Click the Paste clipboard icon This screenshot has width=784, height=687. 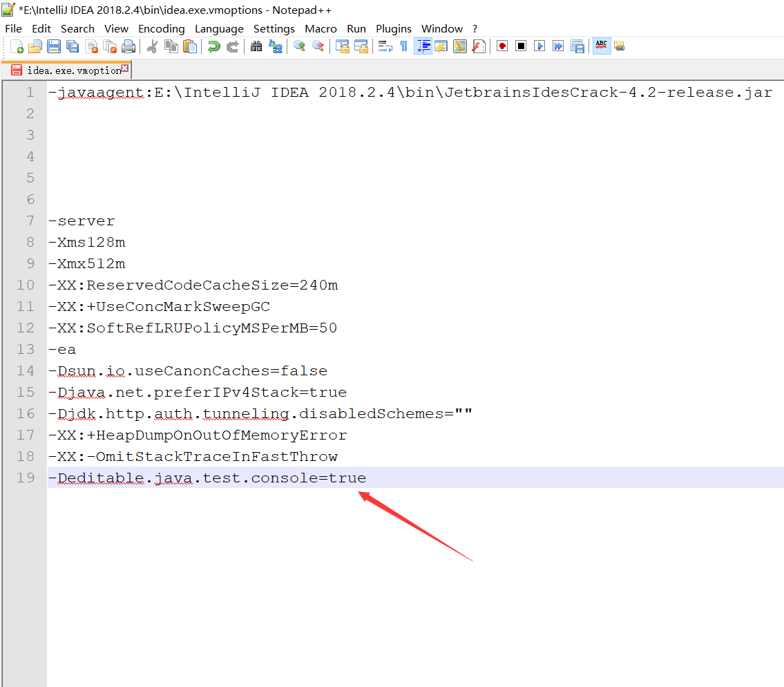190,46
